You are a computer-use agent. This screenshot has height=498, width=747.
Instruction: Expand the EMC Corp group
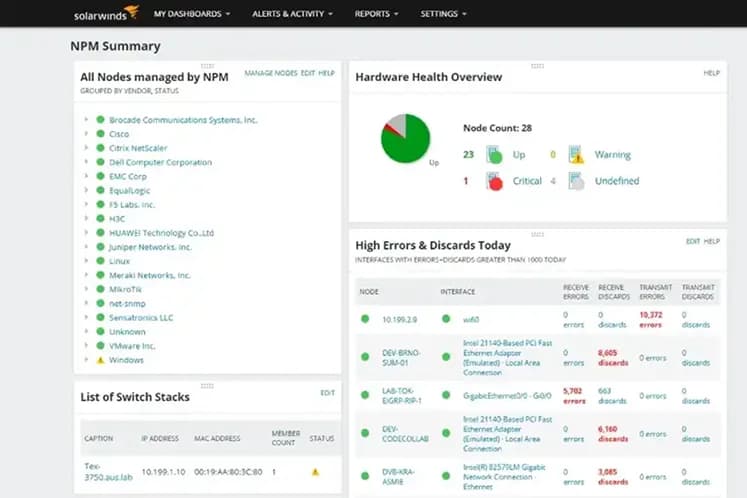point(86,176)
